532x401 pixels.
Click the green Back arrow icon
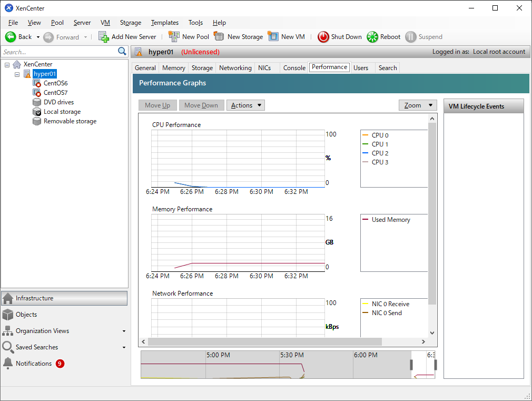coord(11,37)
